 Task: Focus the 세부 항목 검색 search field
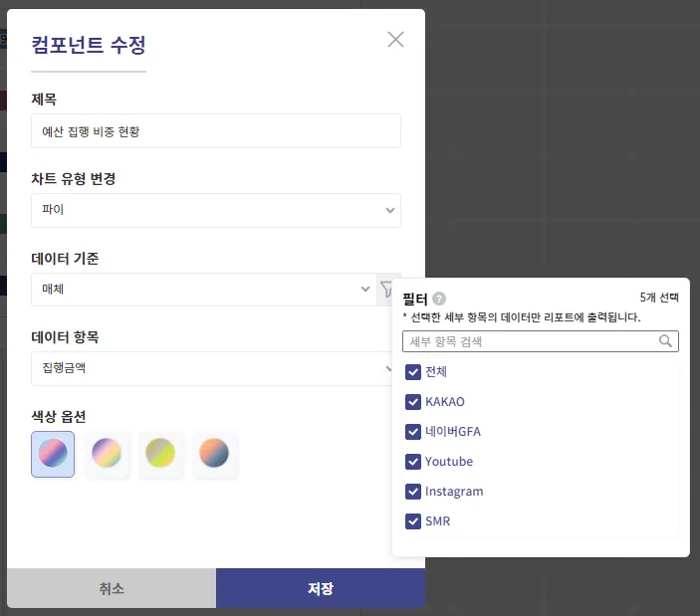(540, 341)
